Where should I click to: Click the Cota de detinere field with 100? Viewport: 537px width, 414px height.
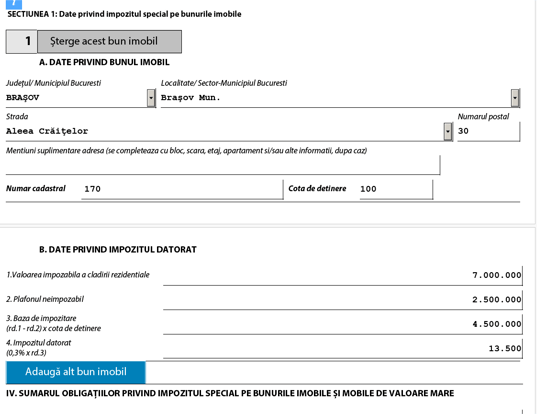coord(396,189)
